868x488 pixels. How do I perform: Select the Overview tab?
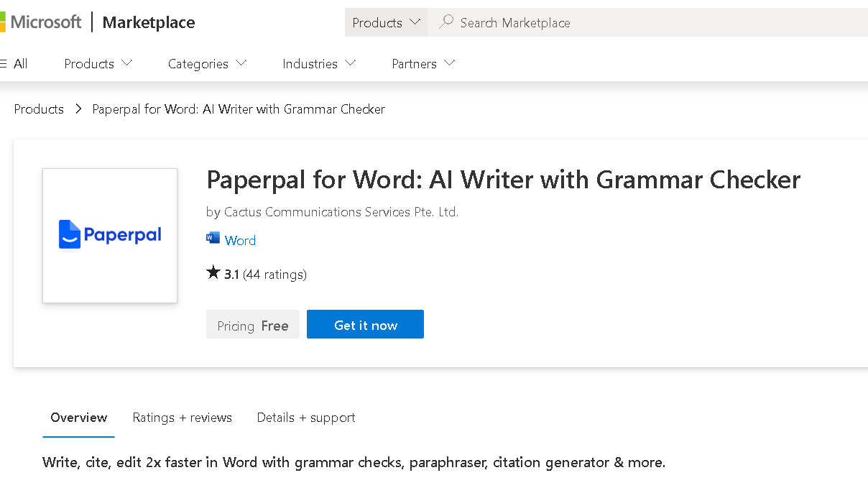point(79,418)
